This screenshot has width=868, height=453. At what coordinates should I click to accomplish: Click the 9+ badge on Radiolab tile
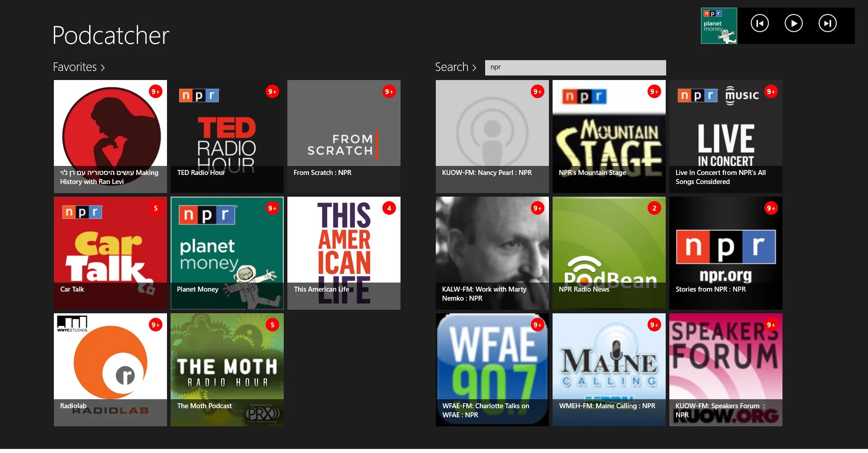click(x=156, y=325)
